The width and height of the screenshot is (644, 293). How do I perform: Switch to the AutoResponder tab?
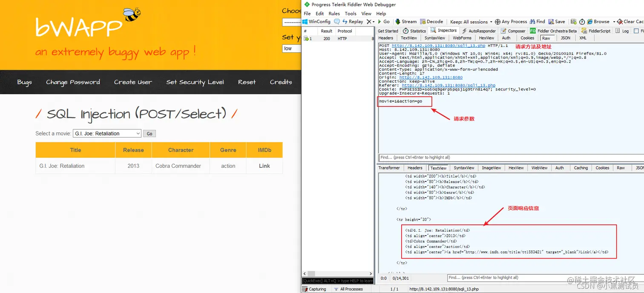coord(478,31)
